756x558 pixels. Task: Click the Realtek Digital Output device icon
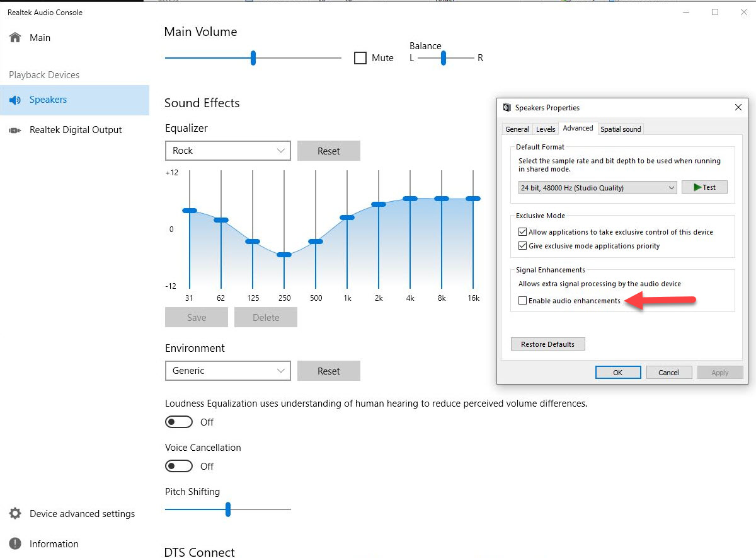click(x=16, y=130)
